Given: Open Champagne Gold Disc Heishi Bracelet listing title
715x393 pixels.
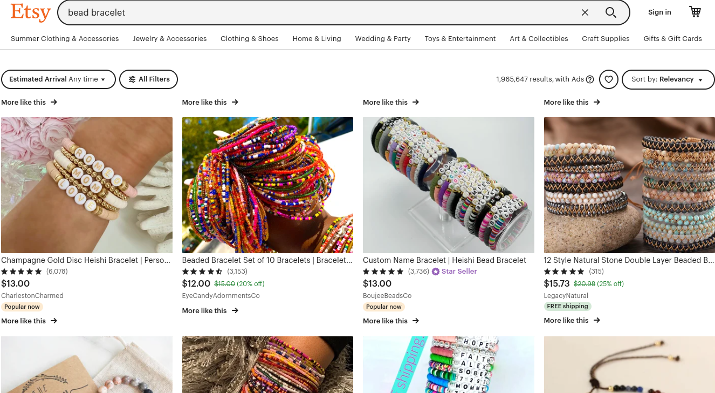Looking at the screenshot, I should pos(86,260).
